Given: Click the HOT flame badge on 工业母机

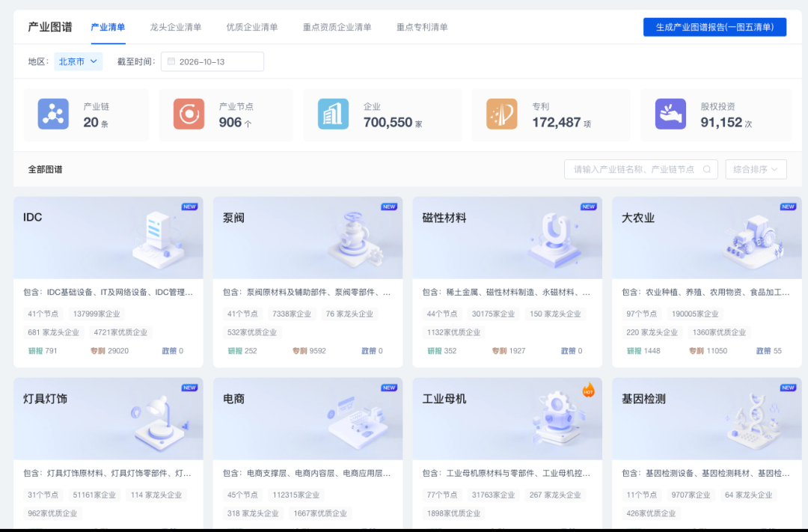Looking at the screenshot, I should tap(589, 390).
